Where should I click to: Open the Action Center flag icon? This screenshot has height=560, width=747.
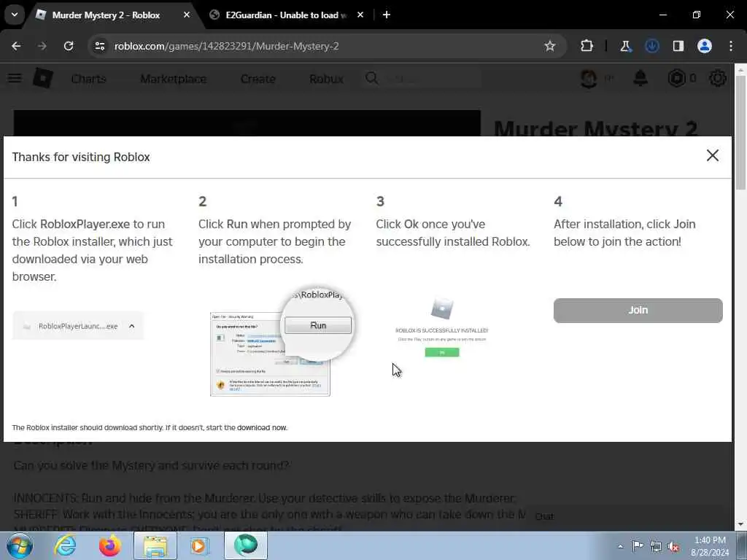[638, 545]
